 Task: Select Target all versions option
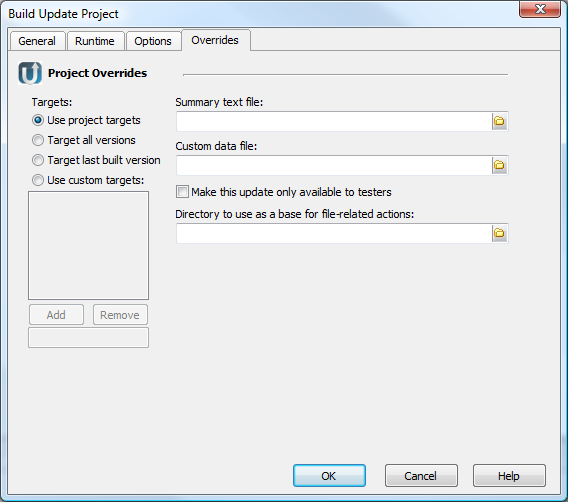(38, 140)
